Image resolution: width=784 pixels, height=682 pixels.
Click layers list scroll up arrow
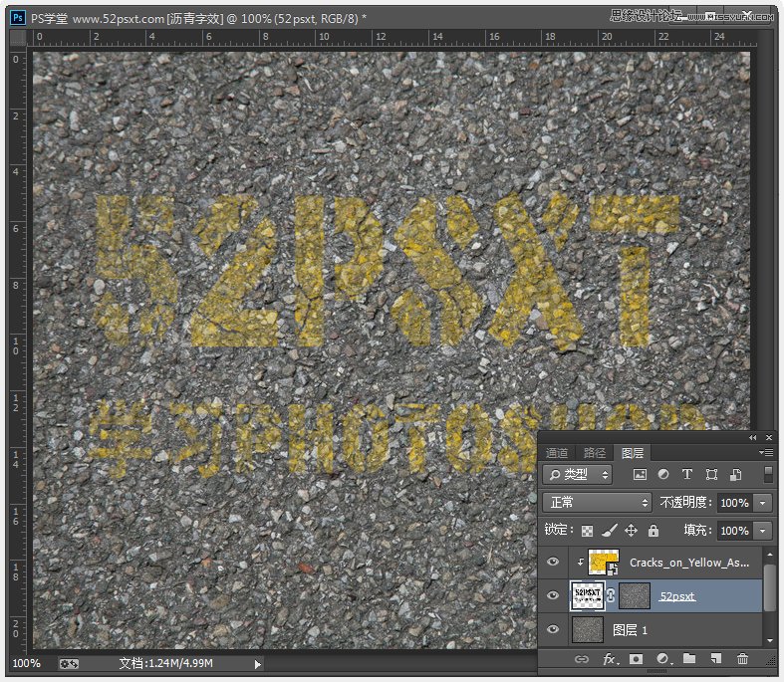pyautogui.click(x=769, y=553)
